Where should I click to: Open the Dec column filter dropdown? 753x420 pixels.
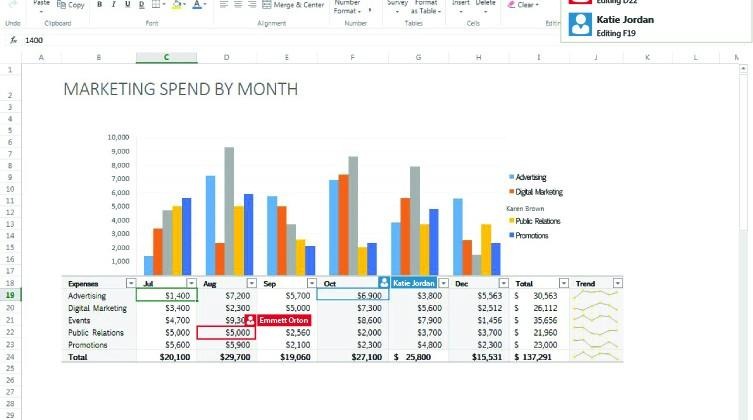tap(503, 283)
